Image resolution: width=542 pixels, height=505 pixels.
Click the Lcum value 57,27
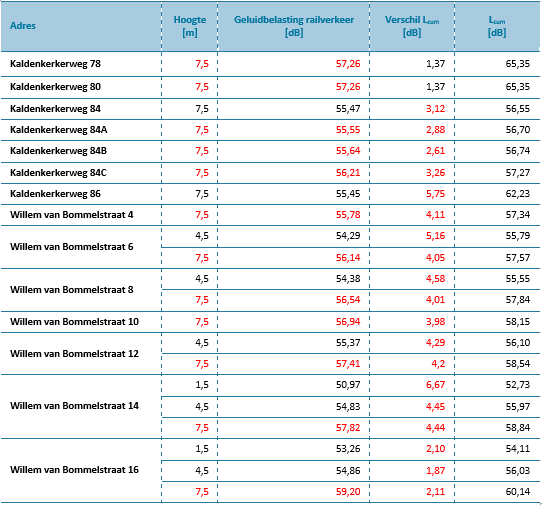[x=518, y=172]
